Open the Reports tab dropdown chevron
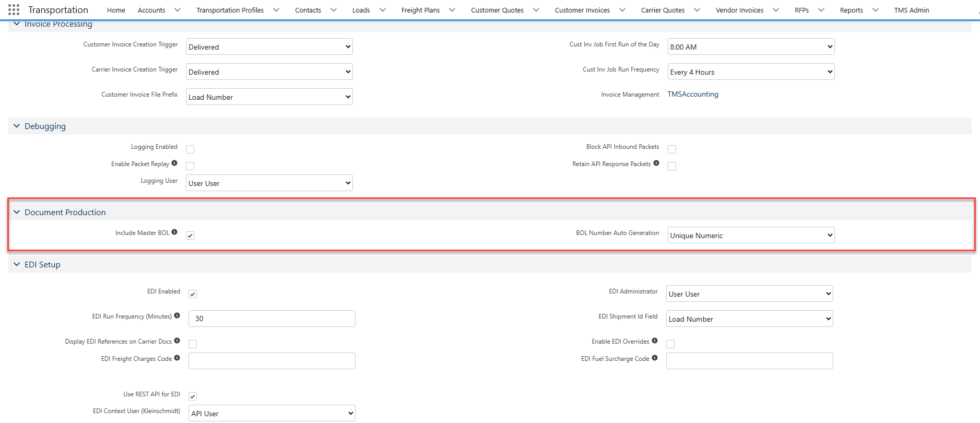 (876, 10)
